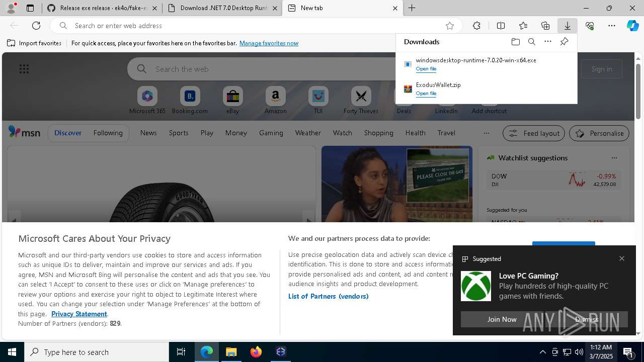
Task: Pin the Downloads panel
Action: pos(564,42)
